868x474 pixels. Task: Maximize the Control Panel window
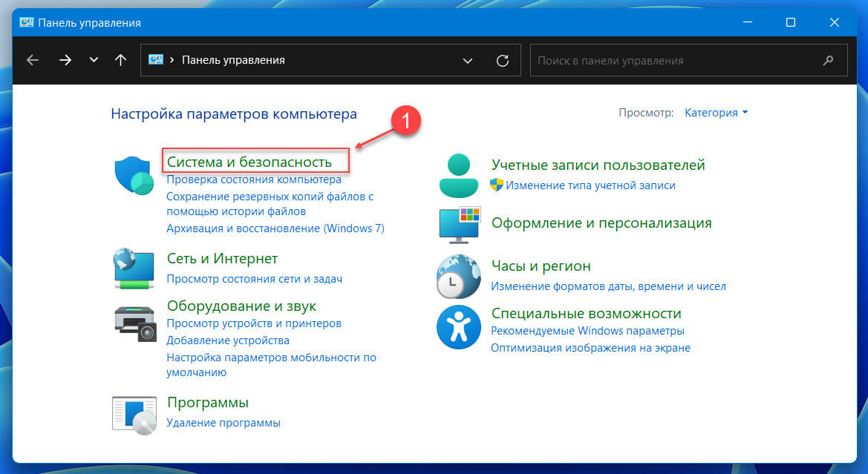coord(791,22)
